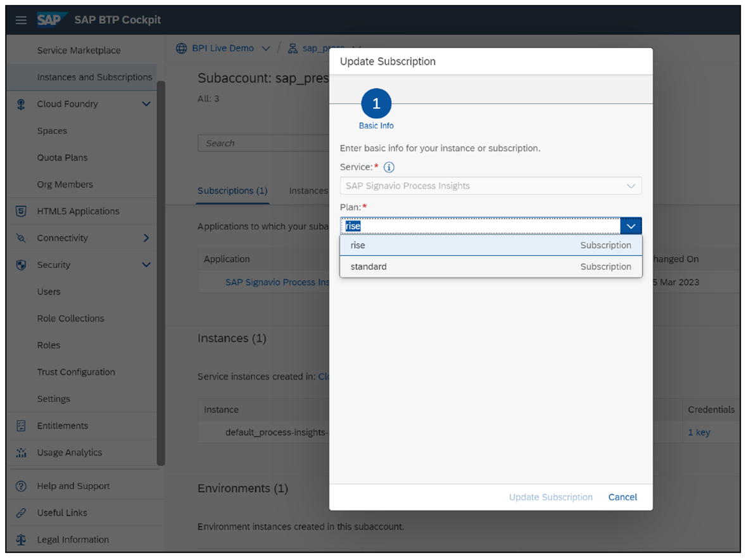Click the Security shield icon
The width and height of the screenshot is (746, 560).
tap(21, 265)
